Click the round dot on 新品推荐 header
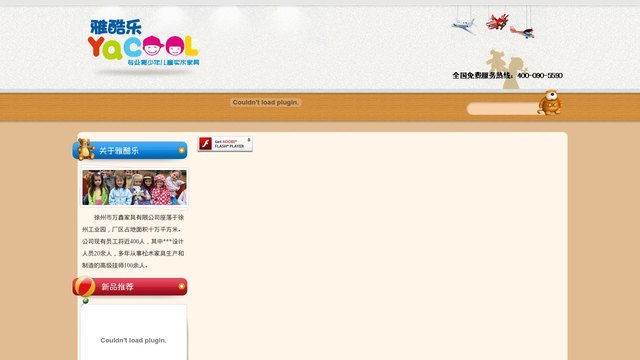The width and height of the screenshot is (640, 360). 181,287
